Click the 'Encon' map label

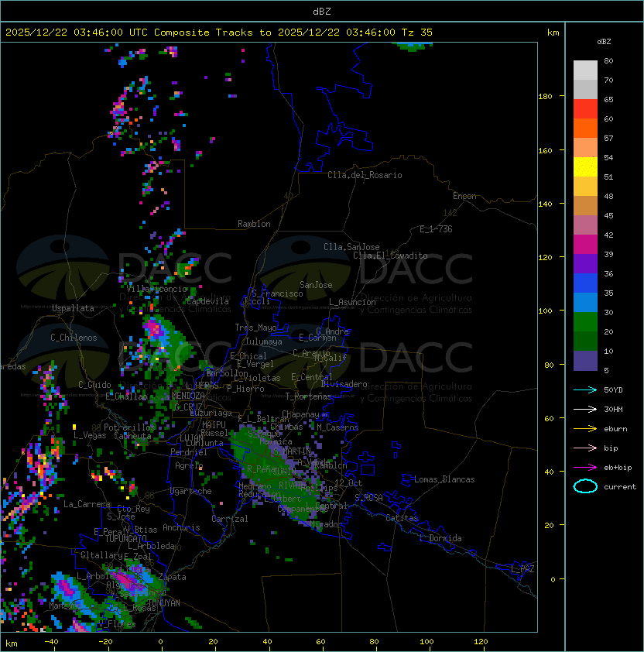[x=464, y=196]
